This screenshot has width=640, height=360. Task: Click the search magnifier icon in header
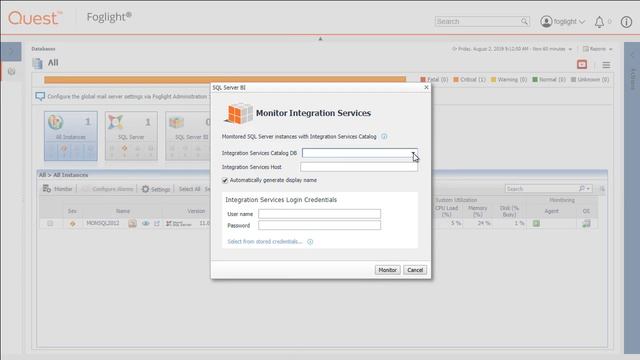[524, 21]
